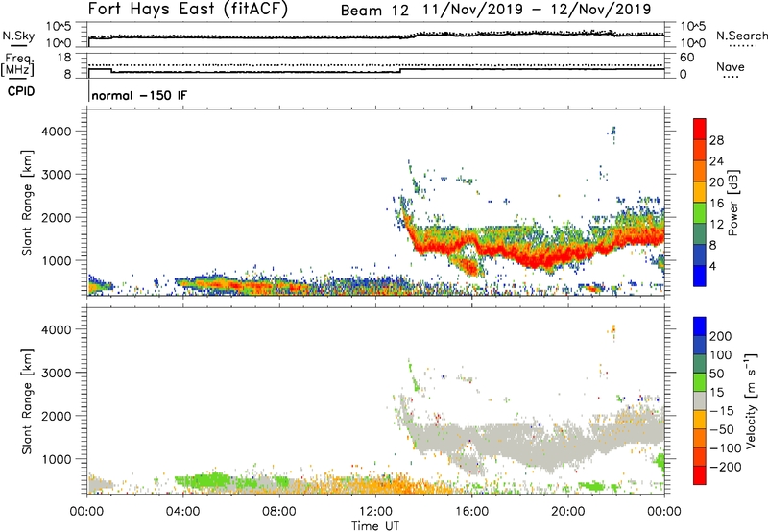768x532 pixels.
Task: Click the 'Freq. [MHz]' axis label
Action: (x=17, y=65)
